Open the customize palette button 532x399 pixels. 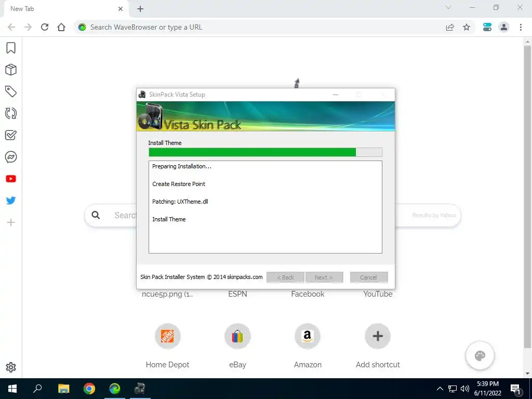click(x=480, y=355)
